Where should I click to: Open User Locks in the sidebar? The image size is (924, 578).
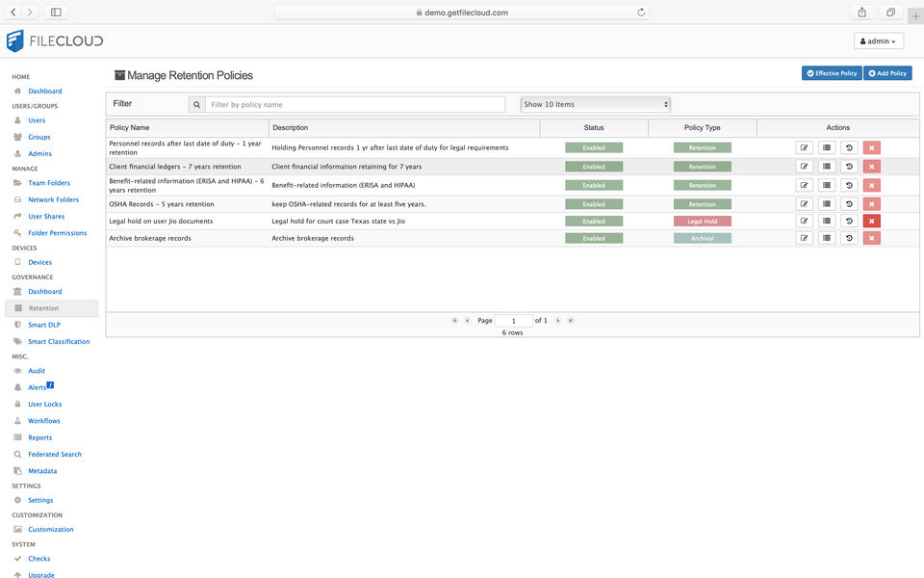[x=45, y=404]
